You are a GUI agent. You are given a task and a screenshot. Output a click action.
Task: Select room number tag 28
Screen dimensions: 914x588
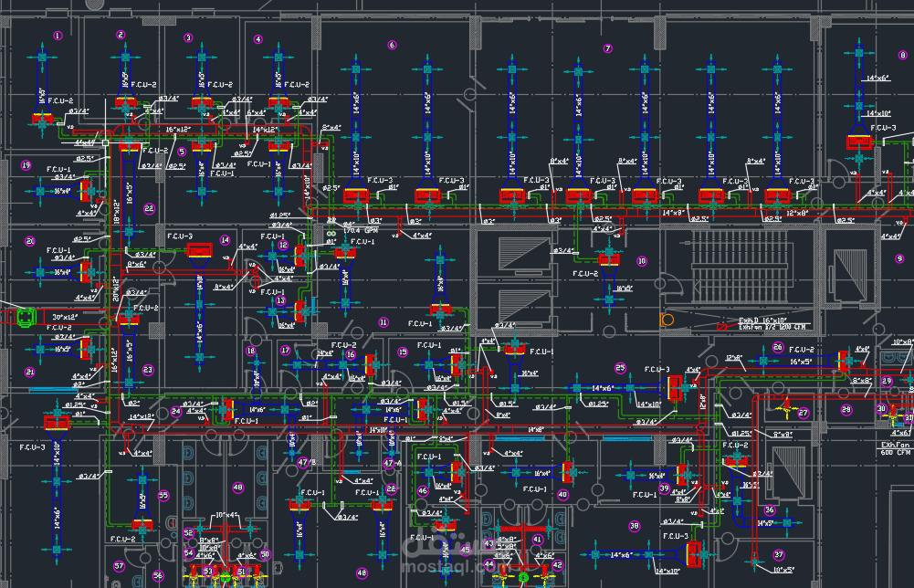tap(846, 410)
